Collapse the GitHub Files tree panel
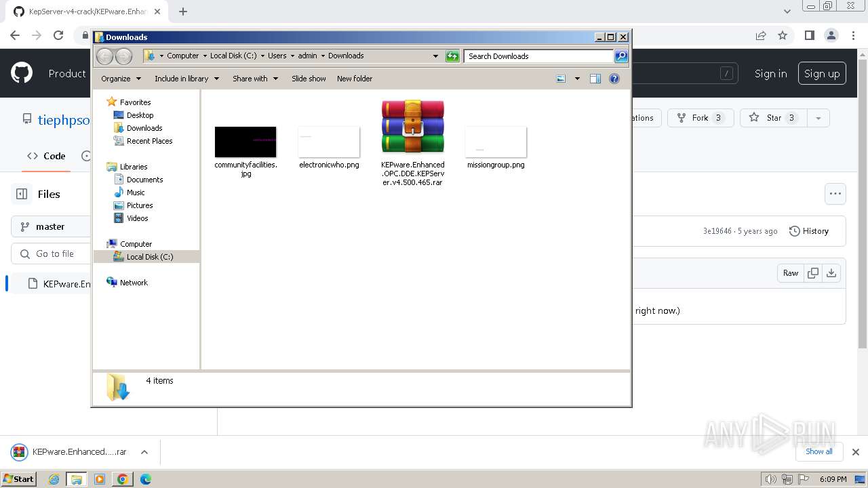 click(22, 194)
